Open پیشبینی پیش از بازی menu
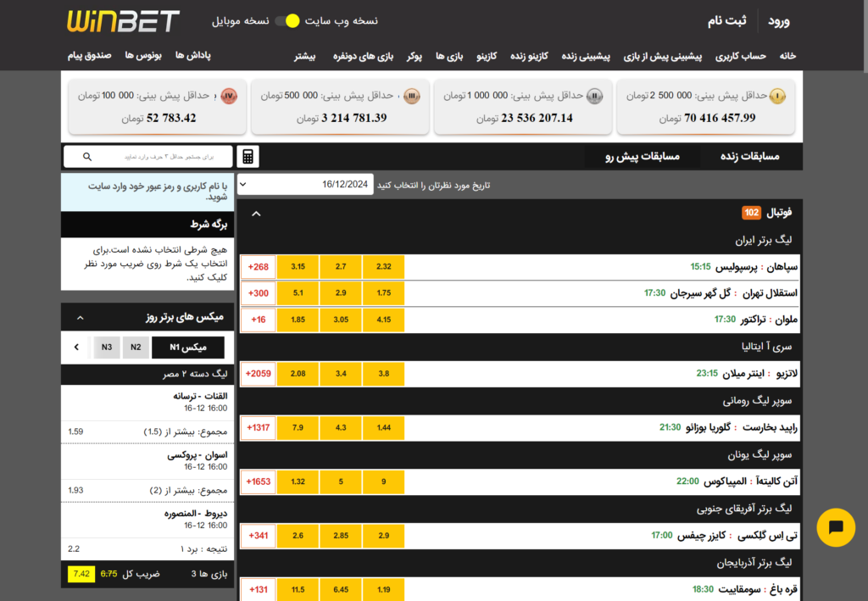 [662, 56]
